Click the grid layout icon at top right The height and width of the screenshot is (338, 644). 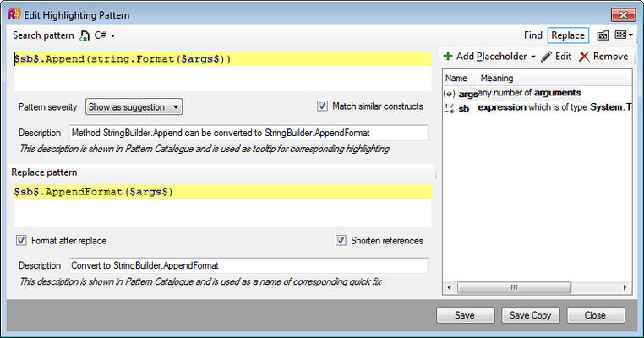click(623, 35)
